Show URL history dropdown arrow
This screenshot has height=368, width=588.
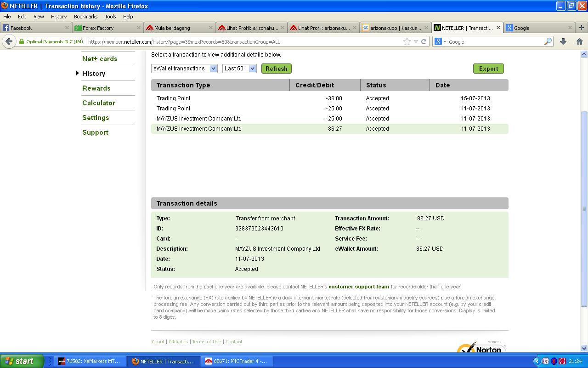416,41
